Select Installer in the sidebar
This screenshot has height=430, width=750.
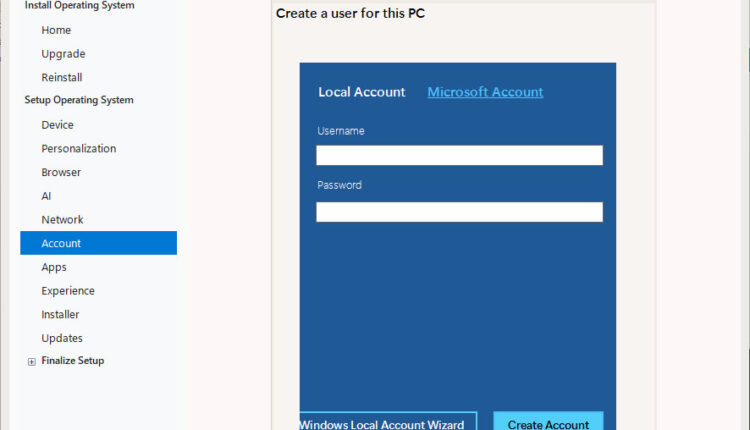60,314
